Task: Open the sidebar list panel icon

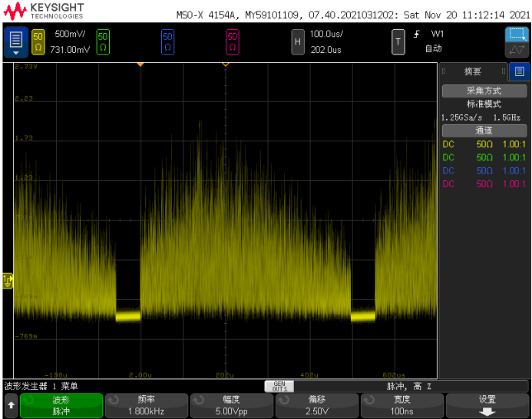Action: tap(519, 71)
